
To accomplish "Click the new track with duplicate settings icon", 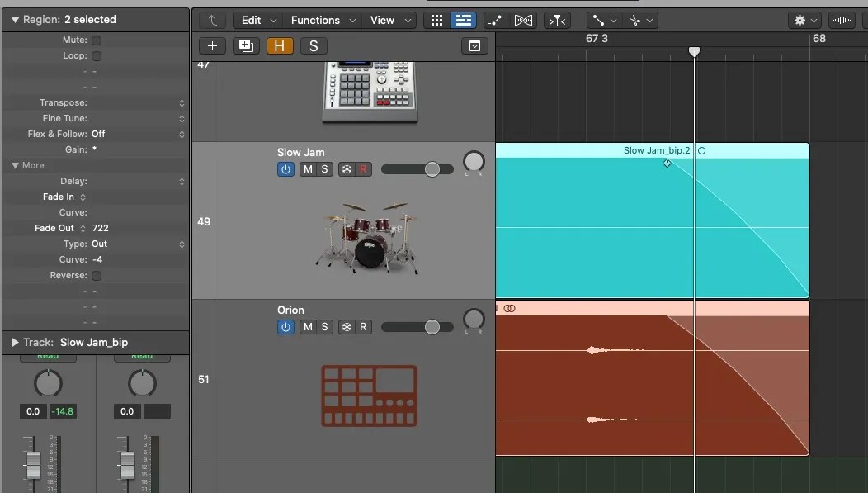I will [246, 45].
